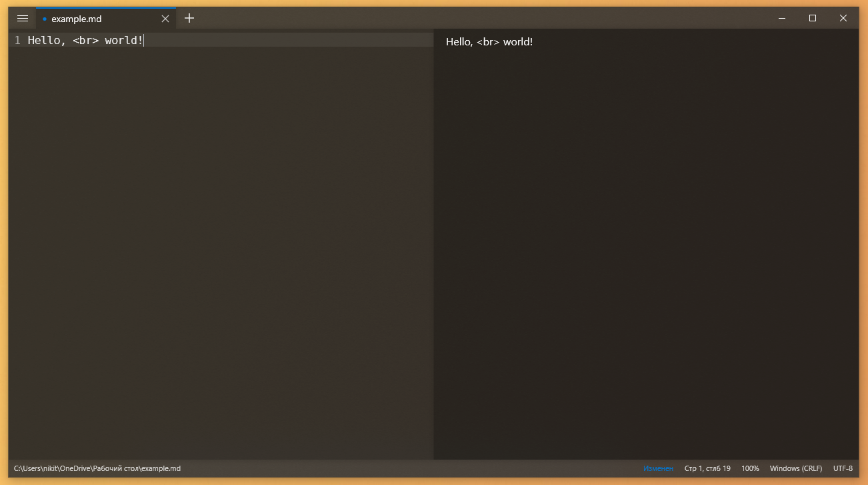This screenshot has width=868, height=485.
Task: Change the 100% zoom level
Action: (750, 468)
